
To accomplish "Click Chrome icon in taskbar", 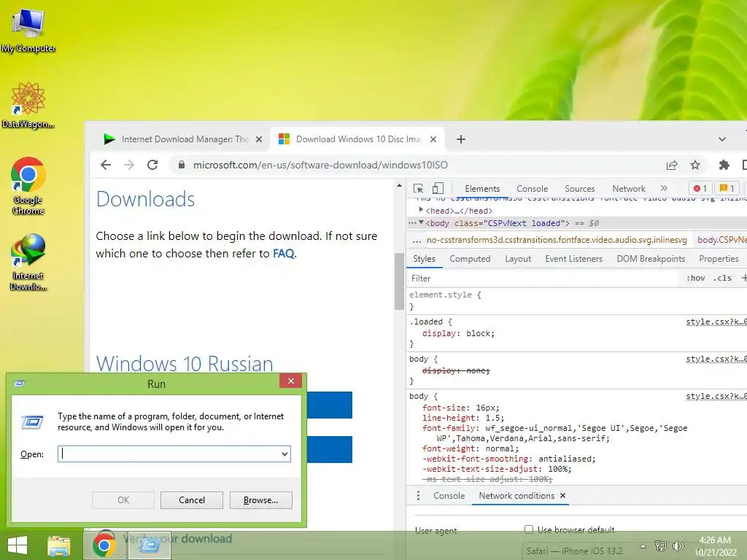I will pos(104,545).
